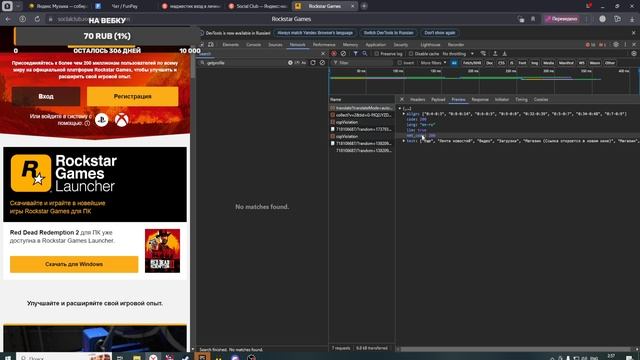Image resolution: width=640 pixels, height=360 pixels.
Task: Close the search panel
Action: coord(323,53)
